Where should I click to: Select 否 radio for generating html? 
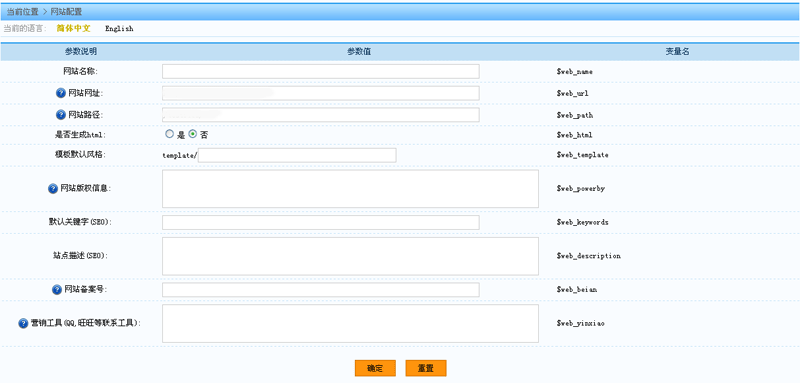coord(193,134)
